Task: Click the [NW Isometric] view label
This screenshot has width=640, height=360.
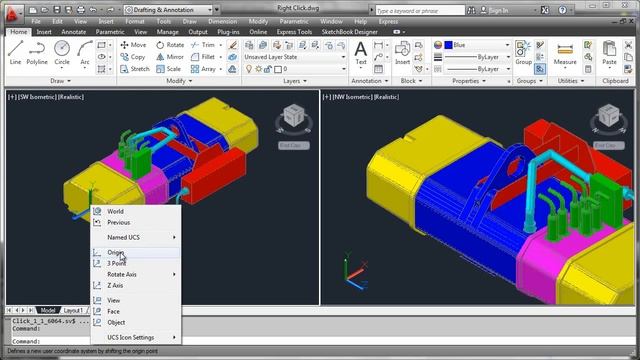Action: [x=352, y=97]
